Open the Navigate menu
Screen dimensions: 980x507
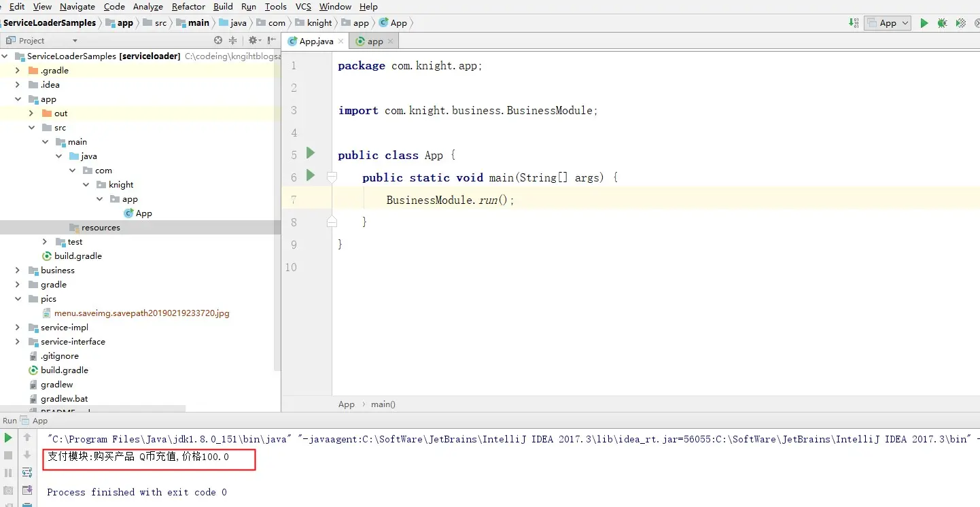(77, 7)
